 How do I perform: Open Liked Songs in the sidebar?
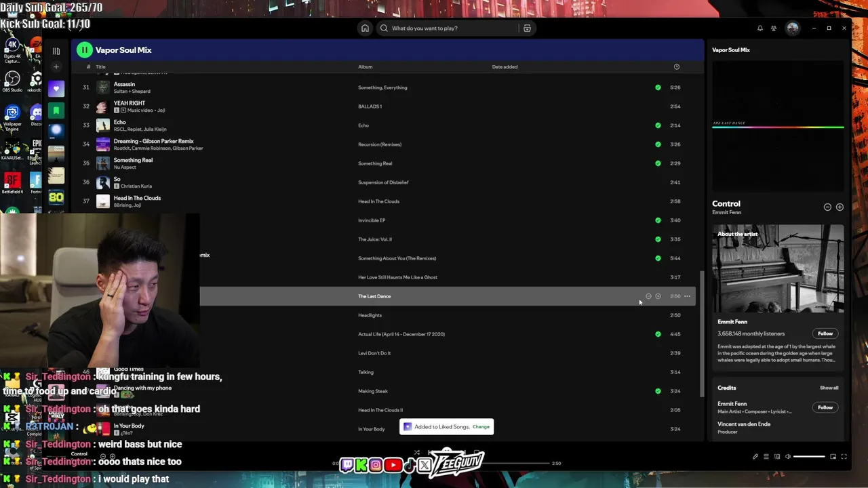(x=56, y=89)
